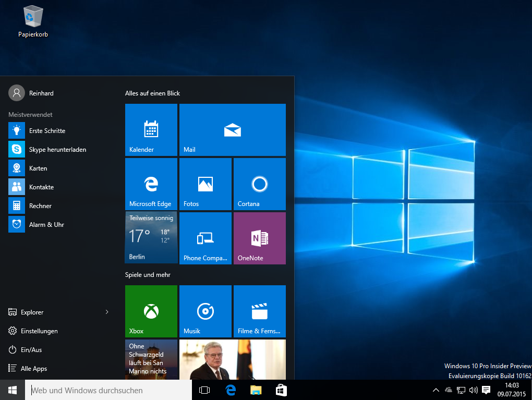Open the volume speaker tray icon

point(473,390)
